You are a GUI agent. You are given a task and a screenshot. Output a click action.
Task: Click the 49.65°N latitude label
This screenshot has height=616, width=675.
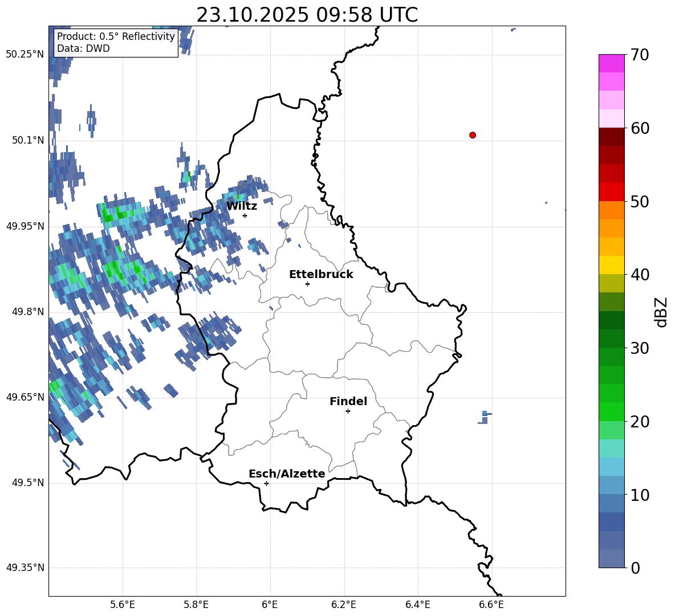click(26, 397)
